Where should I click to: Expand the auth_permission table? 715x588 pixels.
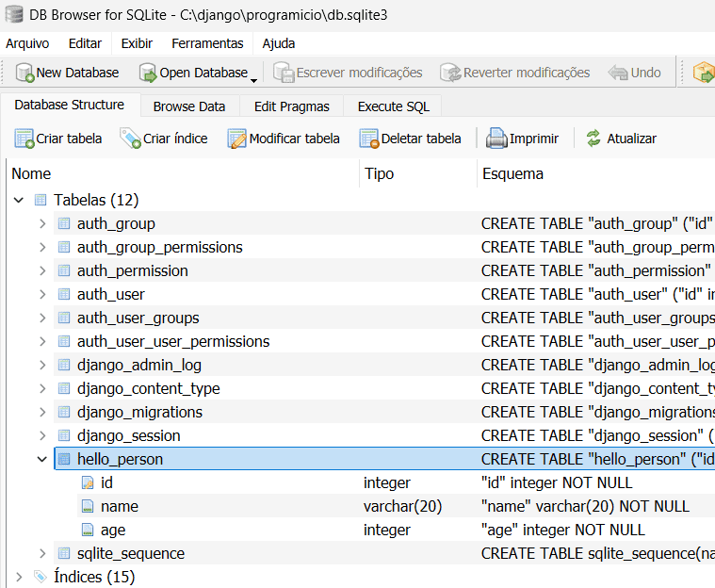pyautogui.click(x=42, y=270)
